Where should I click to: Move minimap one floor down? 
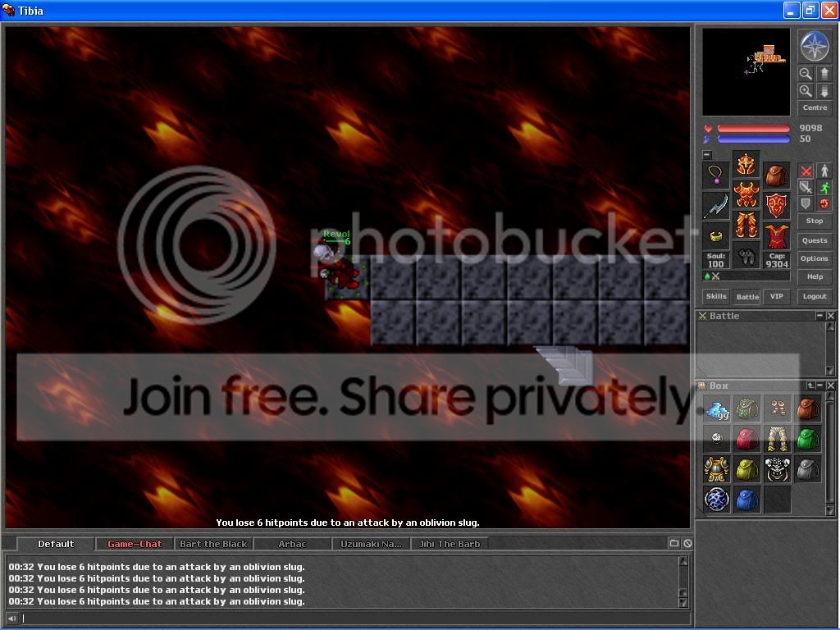(x=824, y=91)
